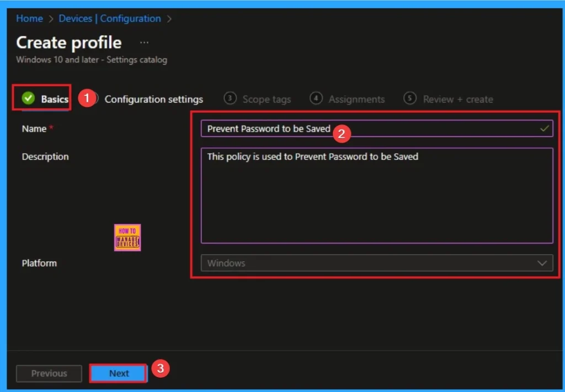Click the Review + create step circle

tap(410, 99)
